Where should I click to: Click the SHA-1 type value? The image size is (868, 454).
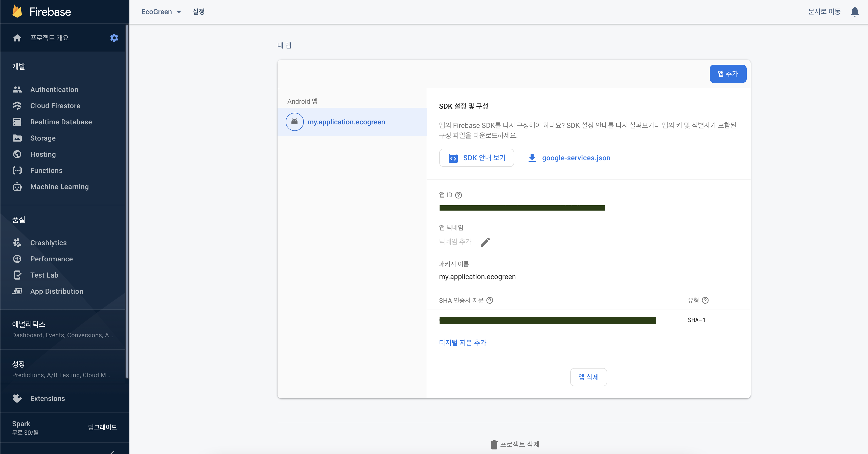(x=696, y=320)
